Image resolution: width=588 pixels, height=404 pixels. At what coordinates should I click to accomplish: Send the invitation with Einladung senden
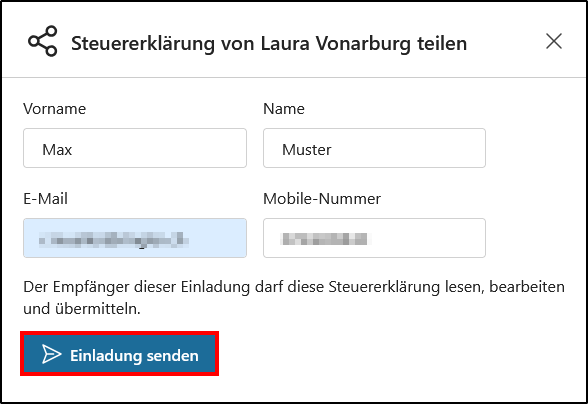(x=119, y=354)
